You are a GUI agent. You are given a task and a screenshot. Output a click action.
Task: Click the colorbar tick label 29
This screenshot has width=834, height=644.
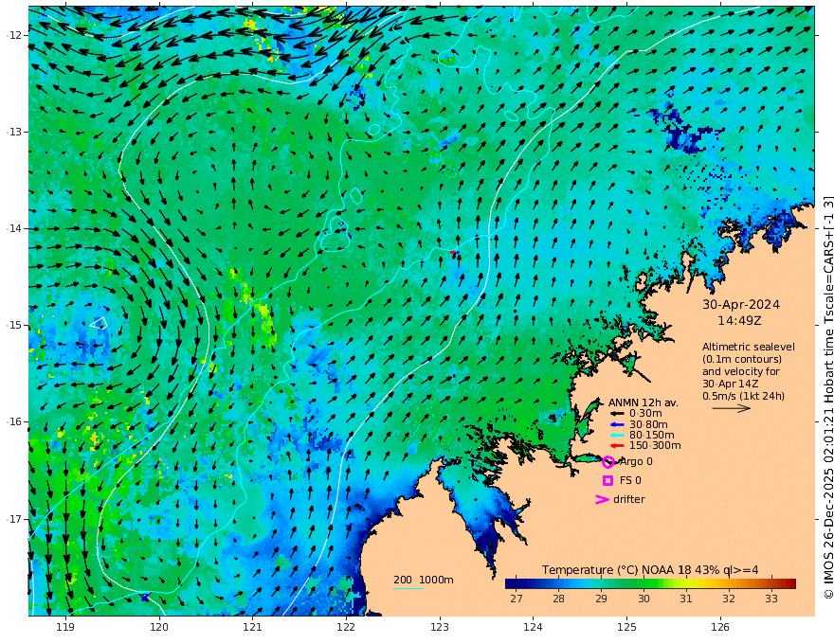(601, 599)
